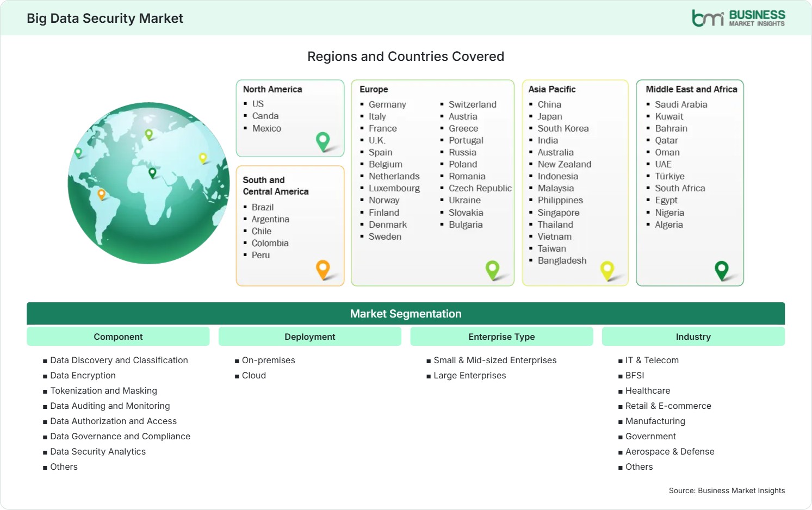Click 'Saudi Arabia' in the Middle East list

pos(681,104)
